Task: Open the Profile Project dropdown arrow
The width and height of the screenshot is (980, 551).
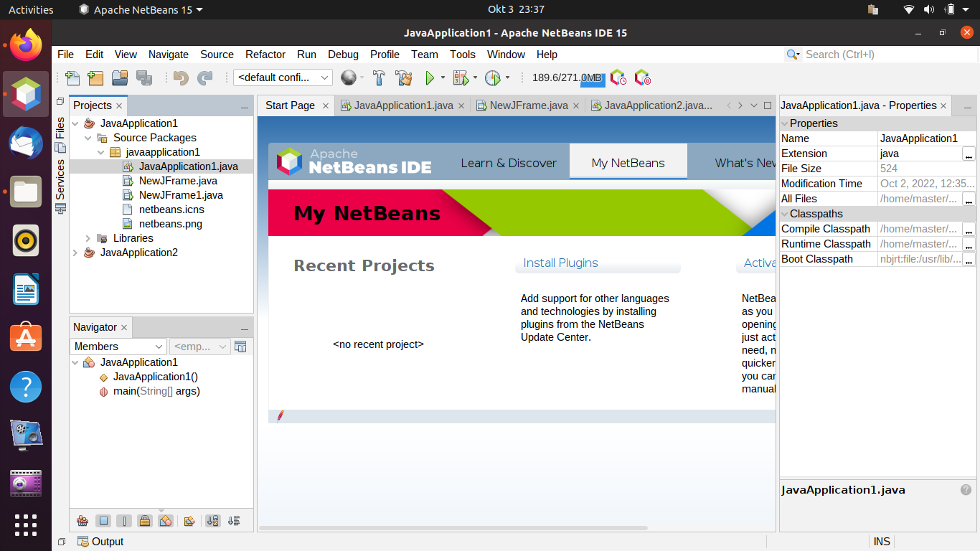Action: tap(507, 77)
